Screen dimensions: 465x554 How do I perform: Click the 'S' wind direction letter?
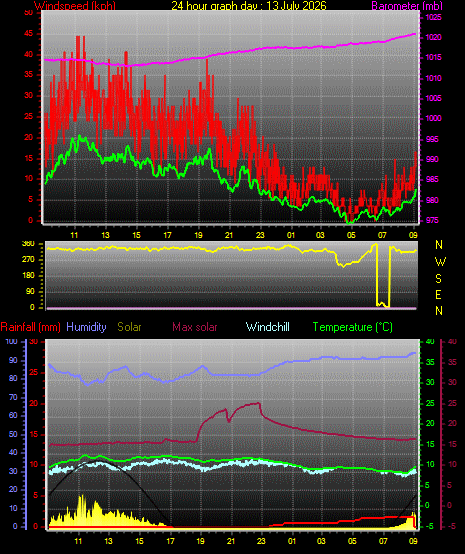click(438, 279)
